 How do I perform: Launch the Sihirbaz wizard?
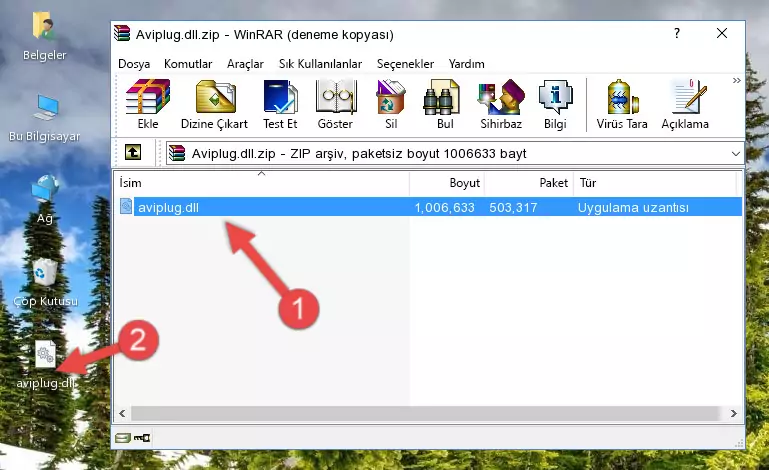click(501, 104)
